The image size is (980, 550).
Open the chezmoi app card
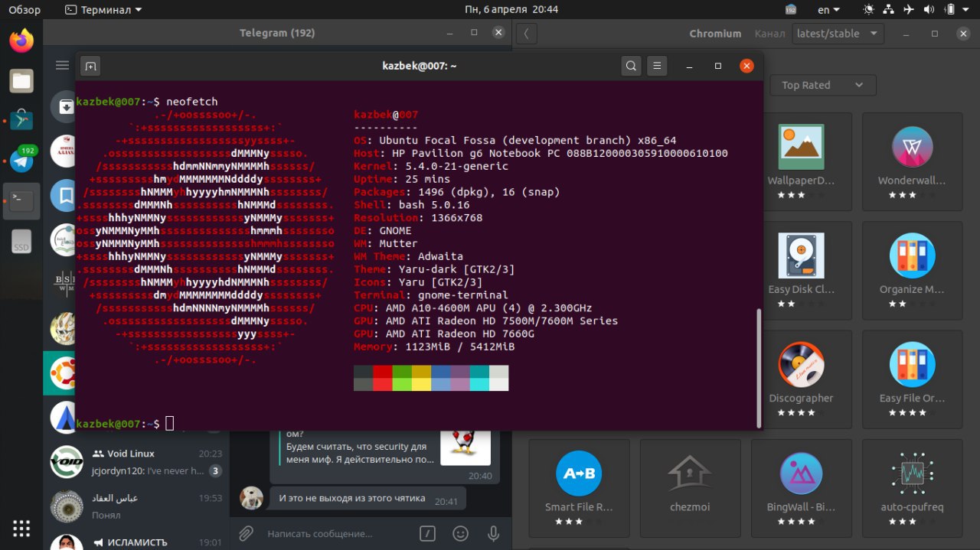point(690,488)
